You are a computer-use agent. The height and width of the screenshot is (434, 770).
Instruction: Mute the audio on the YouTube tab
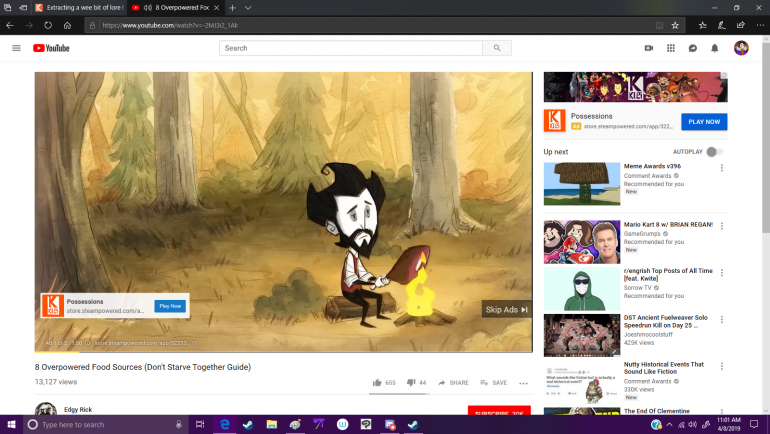pos(147,8)
